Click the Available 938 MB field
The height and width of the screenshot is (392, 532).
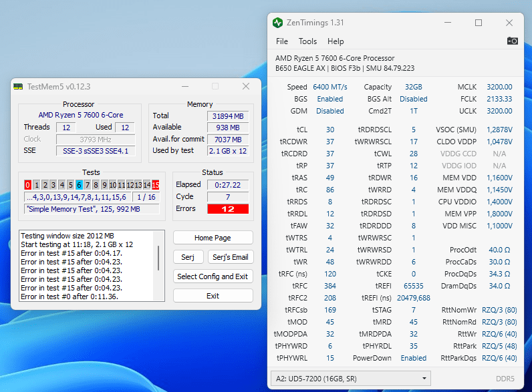click(x=228, y=128)
